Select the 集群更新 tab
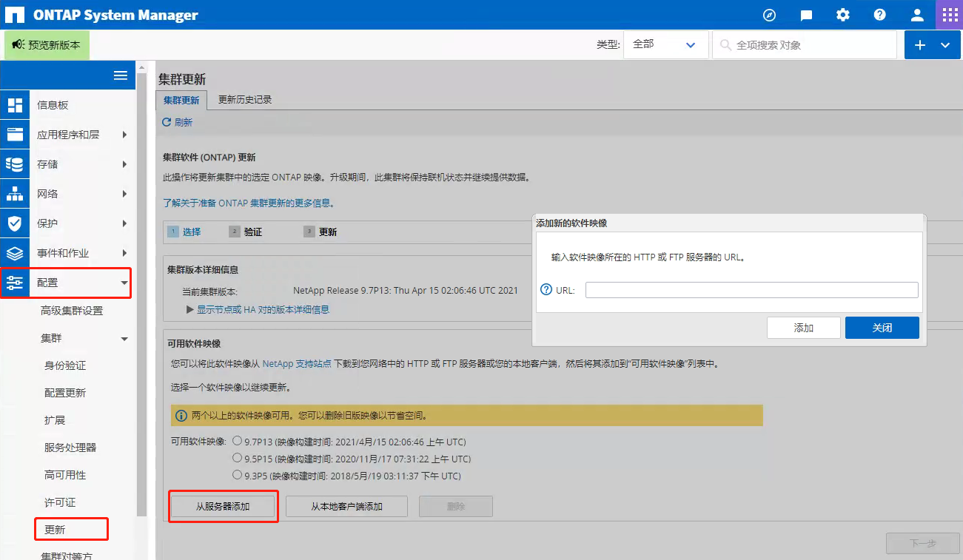The height and width of the screenshot is (560, 963). click(181, 98)
